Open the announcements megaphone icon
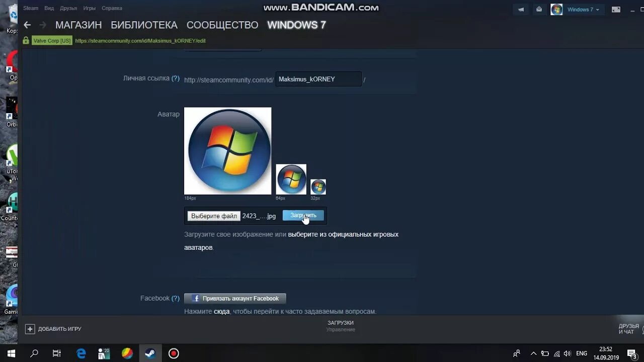Image resolution: width=644 pixels, height=362 pixels. [x=521, y=9]
